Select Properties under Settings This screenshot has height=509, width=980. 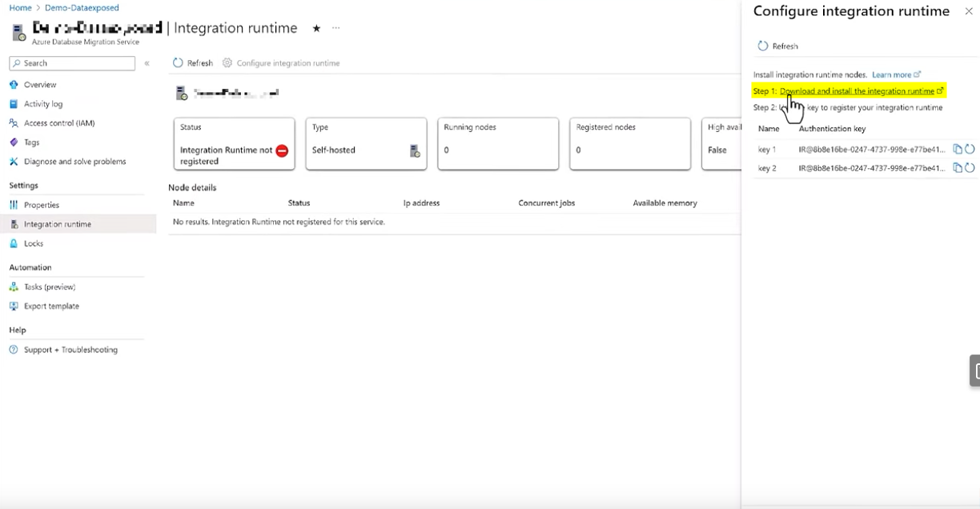[41, 205]
